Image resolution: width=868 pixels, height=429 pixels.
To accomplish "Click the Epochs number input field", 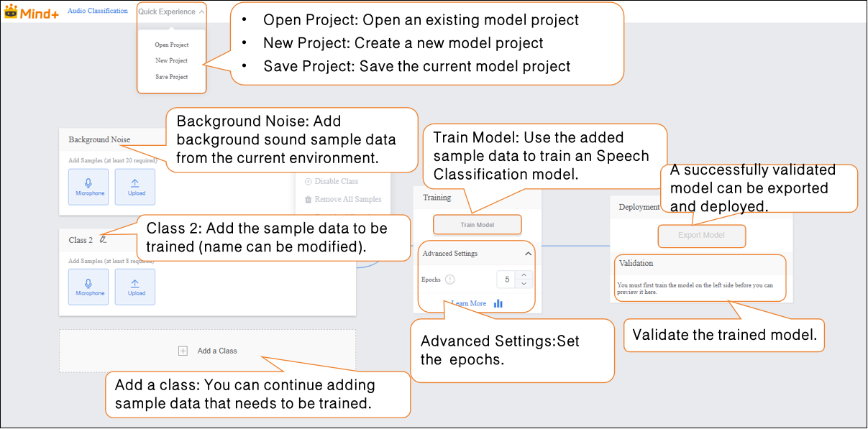I will [507, 280].
